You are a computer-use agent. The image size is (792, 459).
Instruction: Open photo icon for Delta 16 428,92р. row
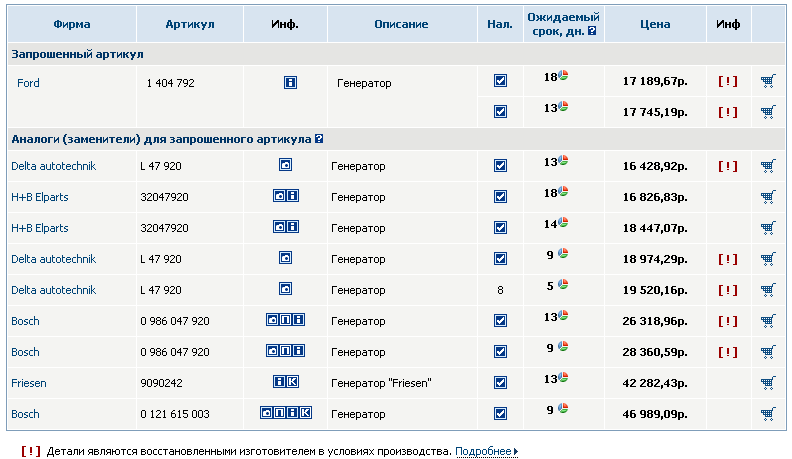pyautogui.click(x=285, y=165)
